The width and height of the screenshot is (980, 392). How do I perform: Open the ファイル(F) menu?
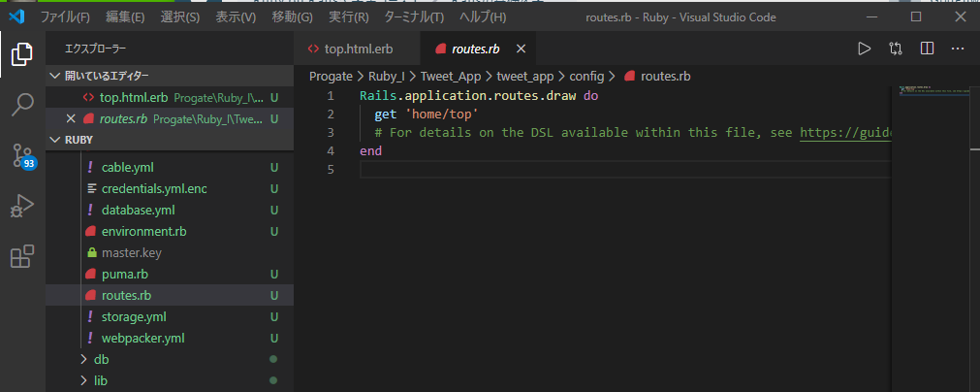point(65,17)
